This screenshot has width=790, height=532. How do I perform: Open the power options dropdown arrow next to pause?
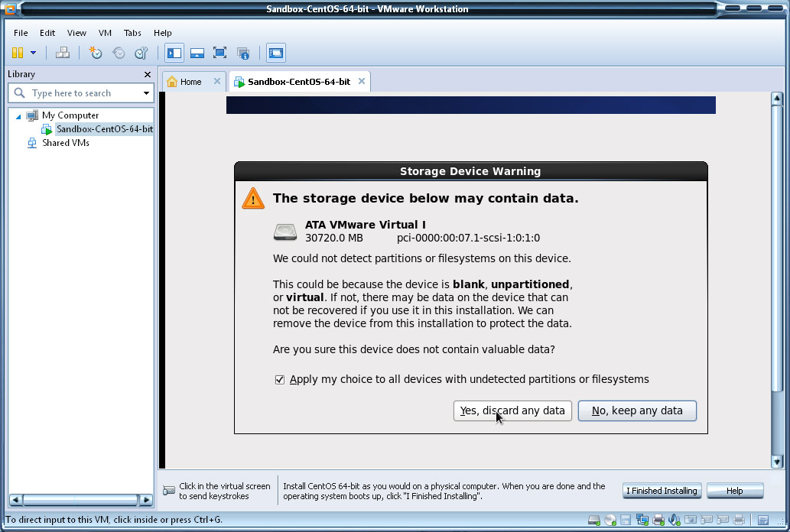(x=33, y=53)
